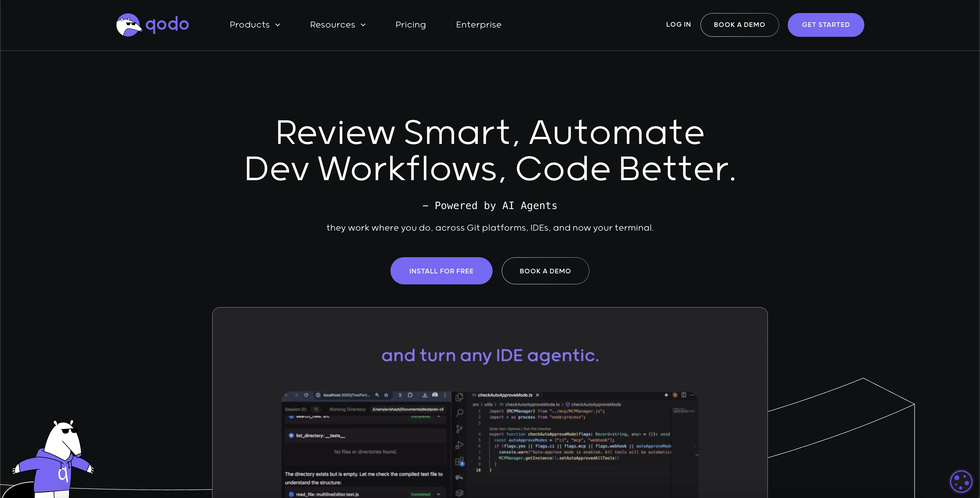Open Search in the editor activity bar
Image resolution: width=980 pixels, height=498 pixels.
[x=459, y=412]
